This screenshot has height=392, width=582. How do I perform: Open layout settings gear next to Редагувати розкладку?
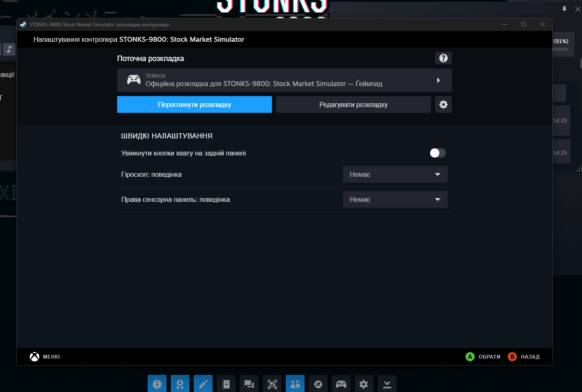[444, 104]
